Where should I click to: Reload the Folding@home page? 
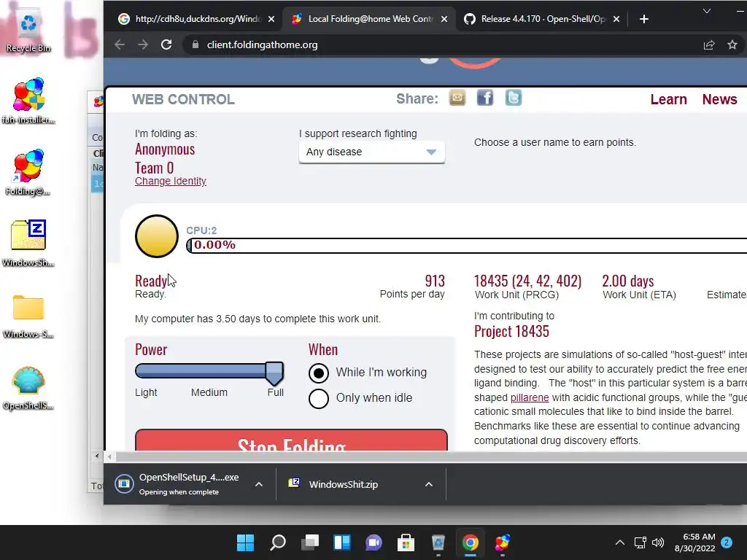(166, 44)
